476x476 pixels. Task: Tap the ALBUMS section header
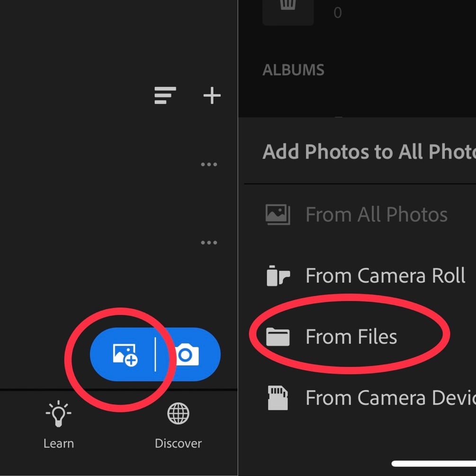[x=293, y=70]
